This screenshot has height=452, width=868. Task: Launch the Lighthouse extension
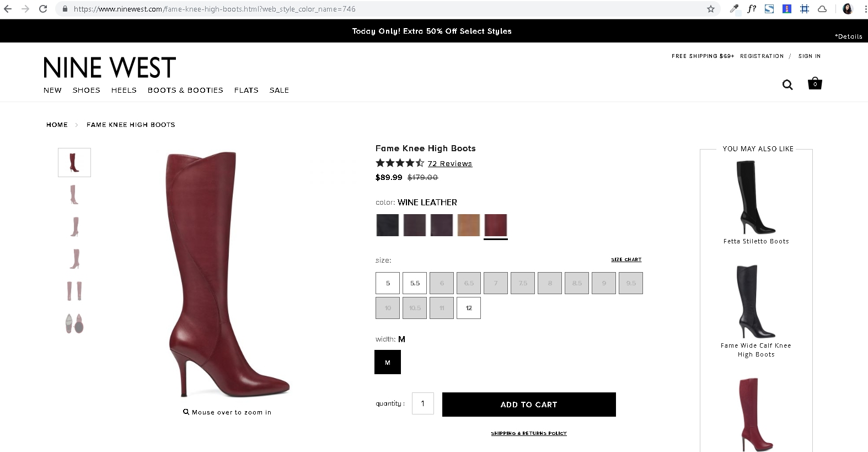point(786,9)
